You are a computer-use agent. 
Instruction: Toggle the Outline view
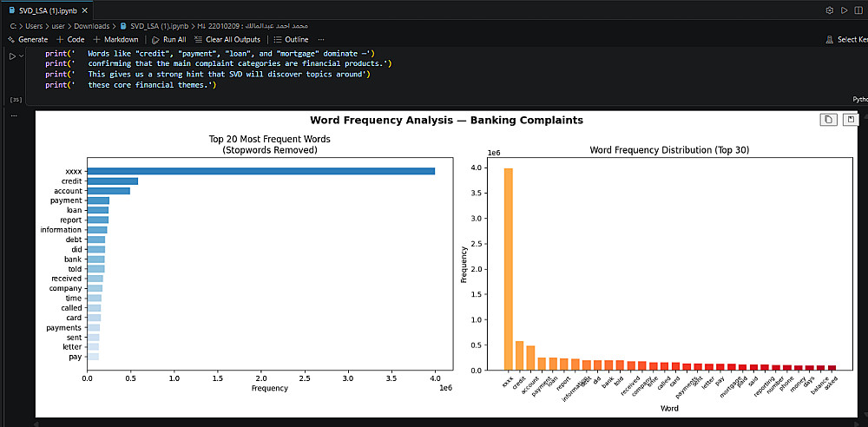pyautogui.click(x=291, y=40)
